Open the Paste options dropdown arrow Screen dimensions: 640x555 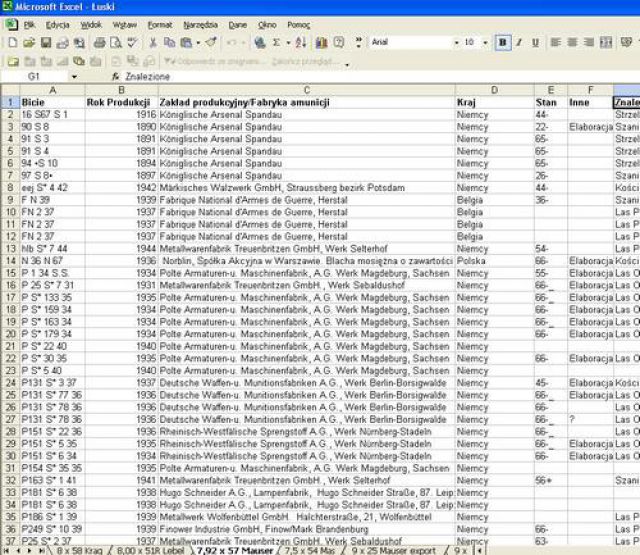pos(198,42)
